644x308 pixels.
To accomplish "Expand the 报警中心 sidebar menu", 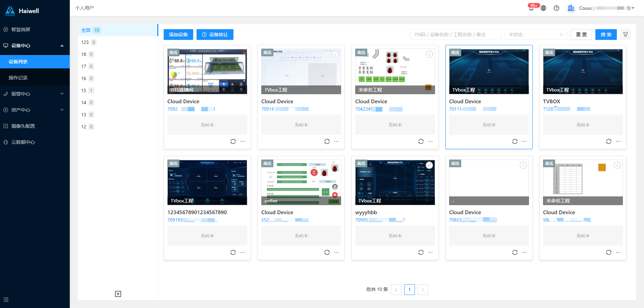I will click(x=35, y=94).
